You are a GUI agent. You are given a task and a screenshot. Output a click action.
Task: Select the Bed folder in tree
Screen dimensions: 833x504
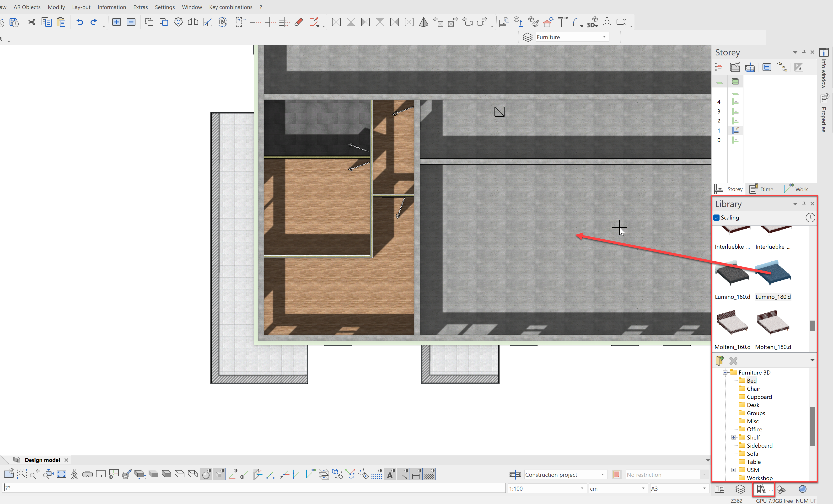752,381
